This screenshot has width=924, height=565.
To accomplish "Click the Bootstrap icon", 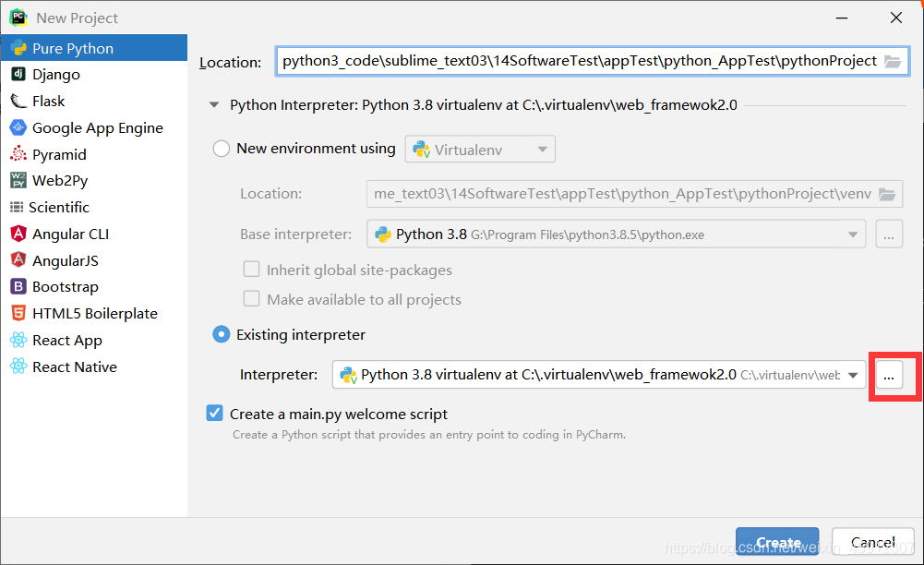I will 18,286.
